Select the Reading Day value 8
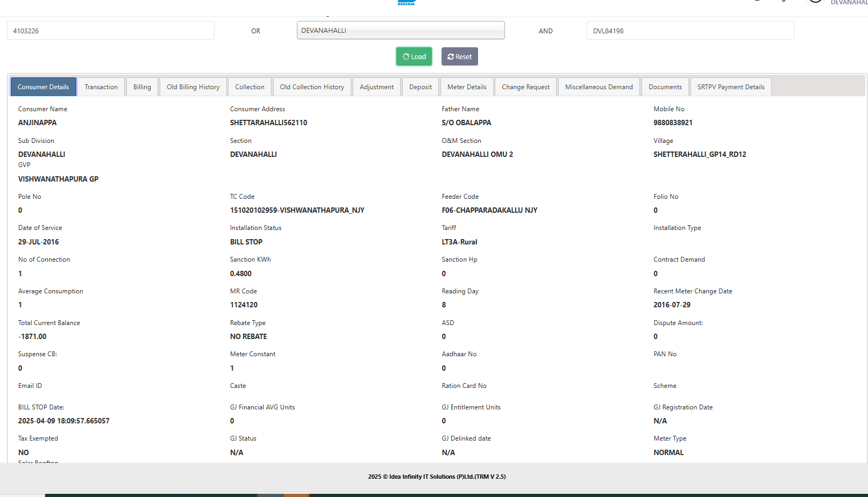Viewport: 868px width, 497px height. pos(444,305)
